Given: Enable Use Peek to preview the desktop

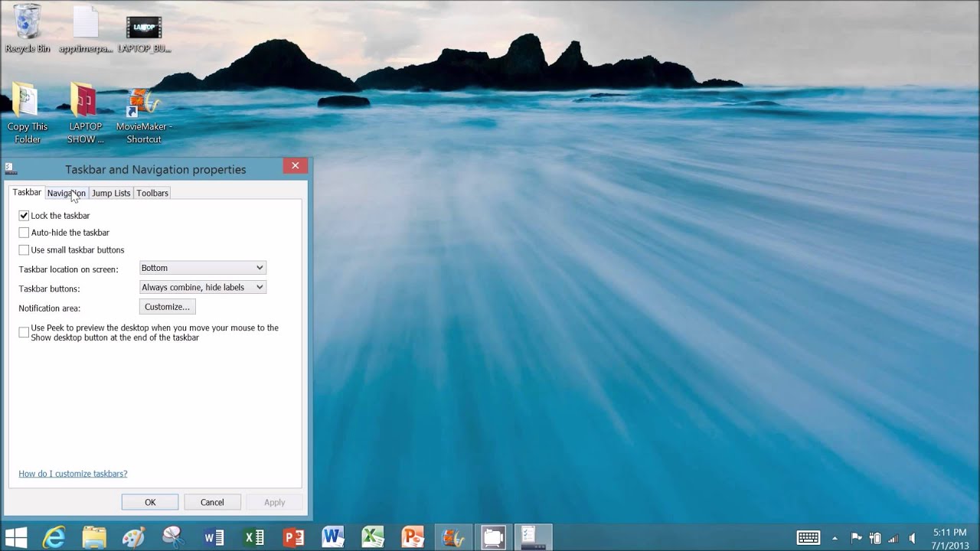Looking at the screenshot, I should coord(24,332).
